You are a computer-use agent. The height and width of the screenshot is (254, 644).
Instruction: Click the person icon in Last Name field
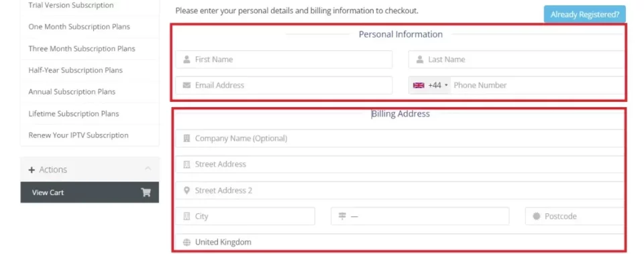coord(420,60)
